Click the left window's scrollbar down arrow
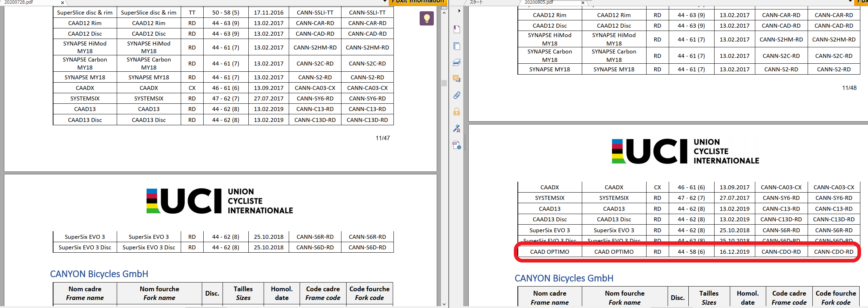Screen dimensions: 868x308 [x=444, y=304]
